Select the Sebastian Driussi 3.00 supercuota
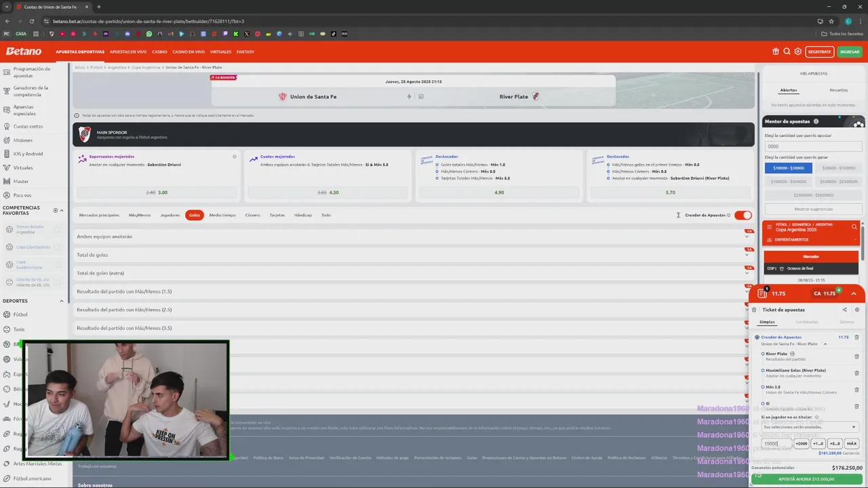Image resolution: width=868 pixels, height=488 pixels. coord(157,192)
